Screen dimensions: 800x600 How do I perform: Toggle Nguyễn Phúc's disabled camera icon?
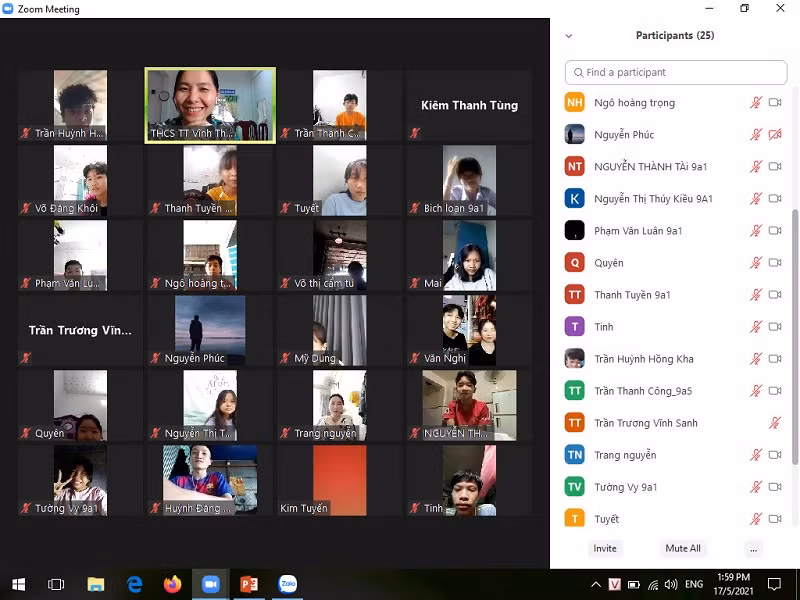(775, 135)
